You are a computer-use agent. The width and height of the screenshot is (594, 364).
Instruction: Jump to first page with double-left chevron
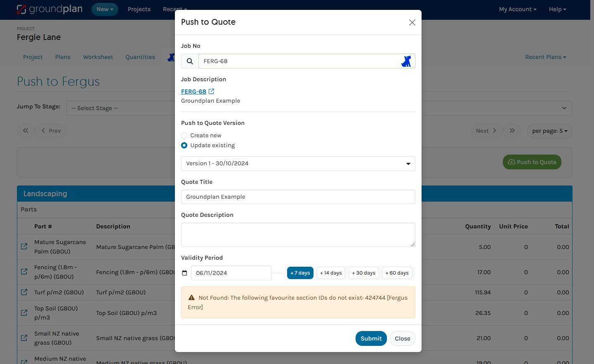pyautogui.click(x=26, y=131)
